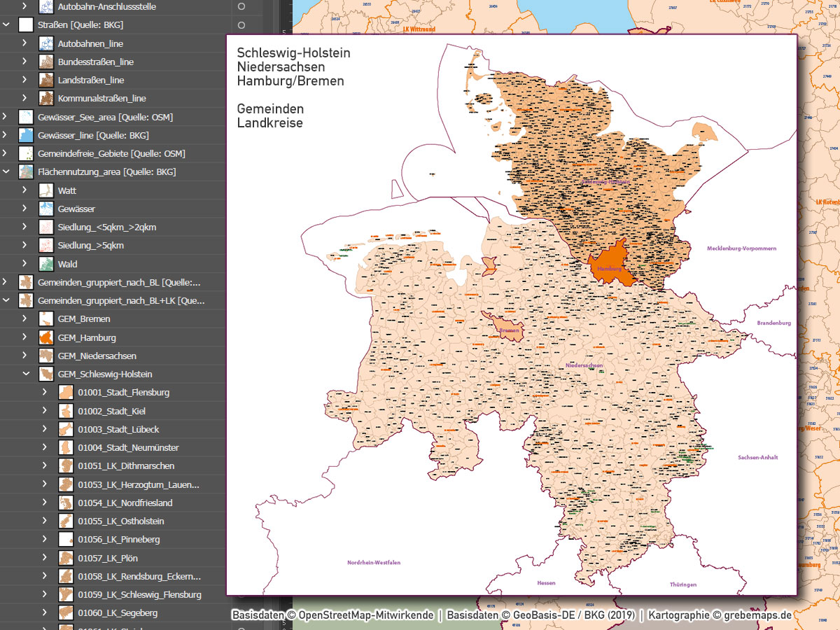Collapse the Gemeinden_gruppiert_nach_BL+LK layer
Screen dimensions: 840x630
(x=6, y=301)
